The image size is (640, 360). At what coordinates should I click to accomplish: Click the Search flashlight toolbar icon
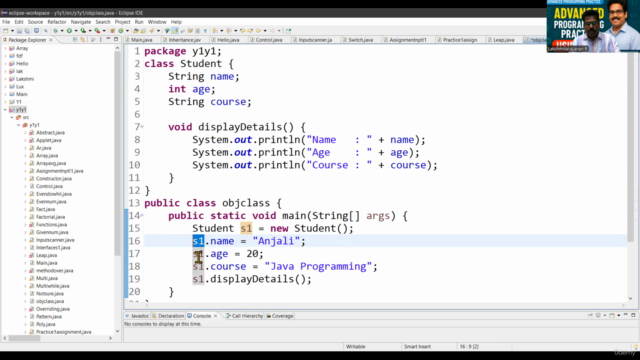pyautogui.click(x=151, y=31)
